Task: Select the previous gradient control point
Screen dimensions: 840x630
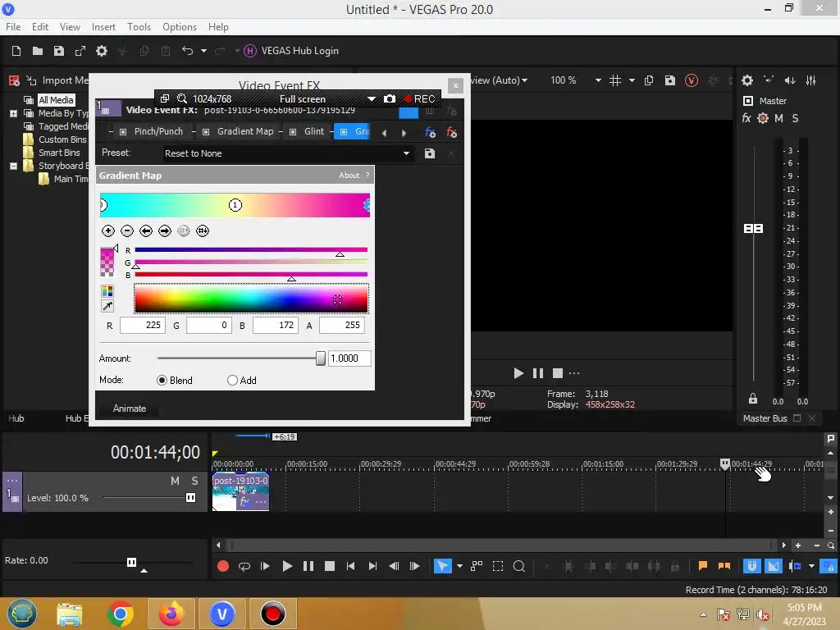Action: click(x=146, y=231)
